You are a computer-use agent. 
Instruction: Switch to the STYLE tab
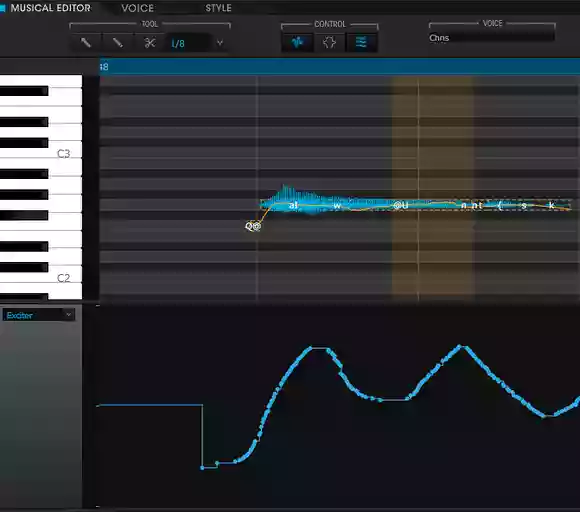(x=218, y=8)
